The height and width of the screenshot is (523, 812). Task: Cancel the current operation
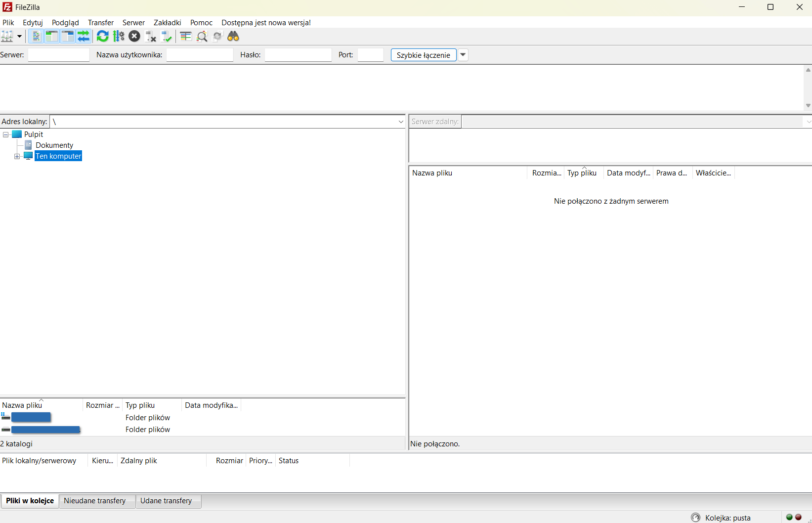tap(134, 36)
